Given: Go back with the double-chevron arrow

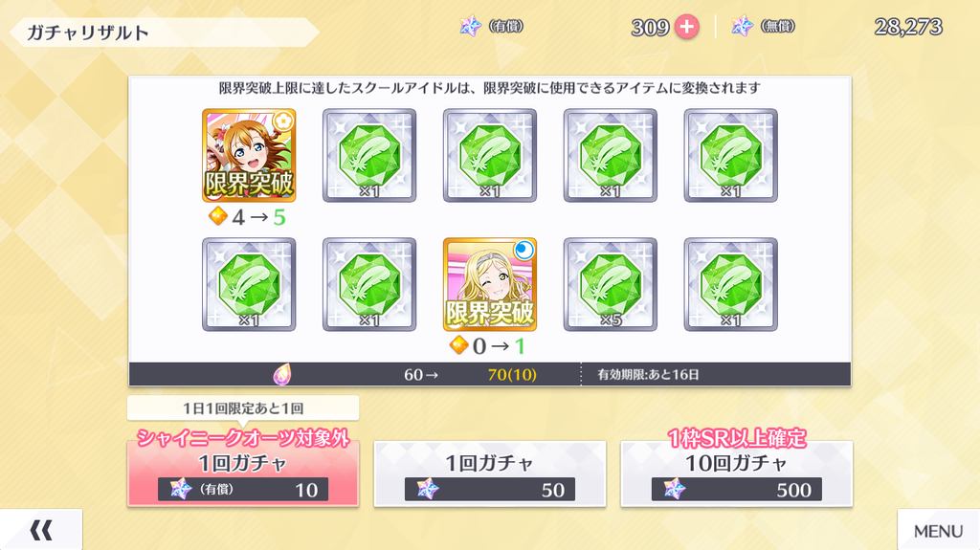Looking at the screenshot, I should coord(41,530).
